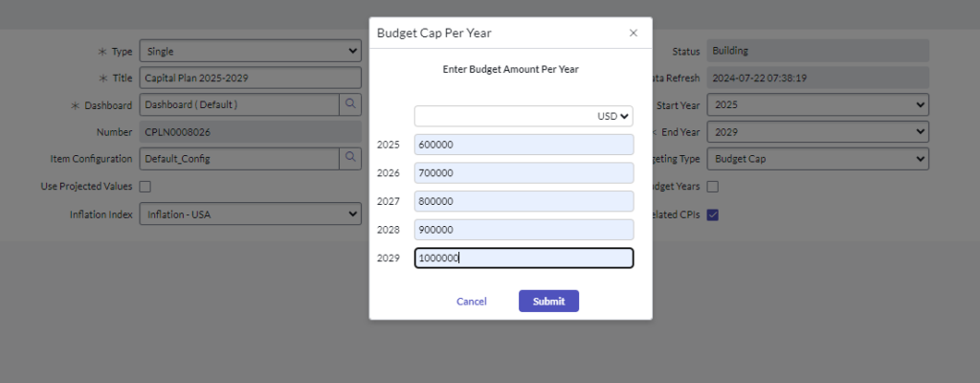Uncheck the Related CPIs checkbox
This screenshot has width=980, height=383.
click(x=712, y=214)
